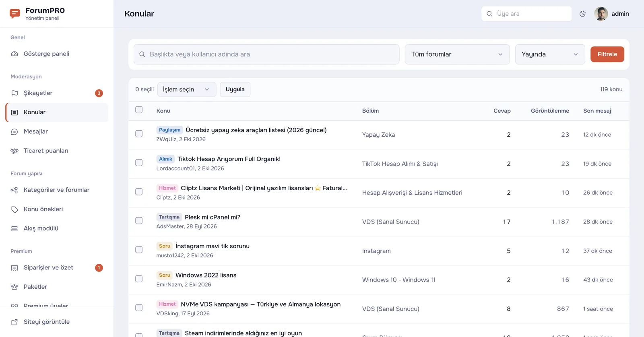Click the Paylaşım prefix tag

[x=169, y=130]
